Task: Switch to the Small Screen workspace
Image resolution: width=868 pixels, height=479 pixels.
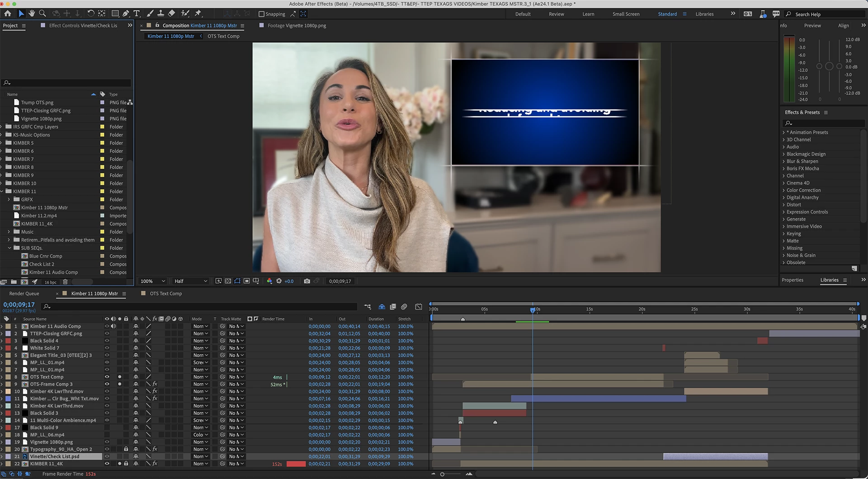Action: click(626, 14)
